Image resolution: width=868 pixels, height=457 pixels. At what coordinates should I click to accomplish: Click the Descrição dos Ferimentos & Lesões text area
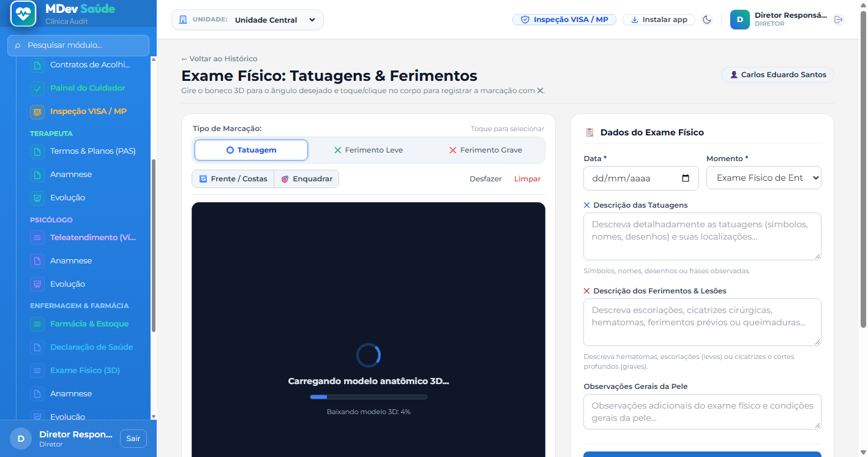pyautogui.click(x=702, y=322)
